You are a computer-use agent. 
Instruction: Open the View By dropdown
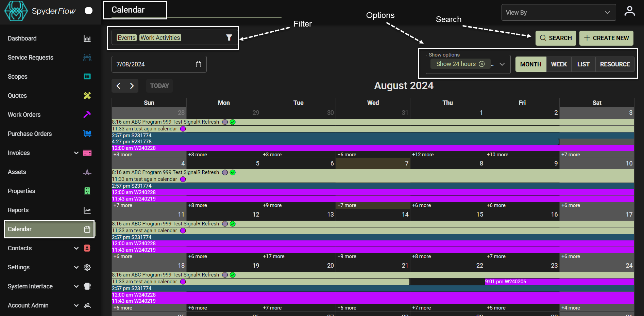558,13
